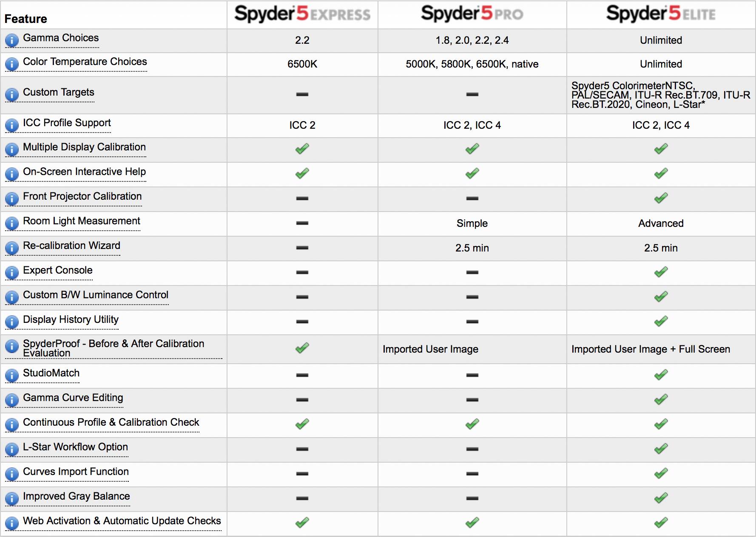This screenshot has height=537, width=756.
Task: Open the Re-calibration Wizard feature link
Action: click(x=71, y=246)
